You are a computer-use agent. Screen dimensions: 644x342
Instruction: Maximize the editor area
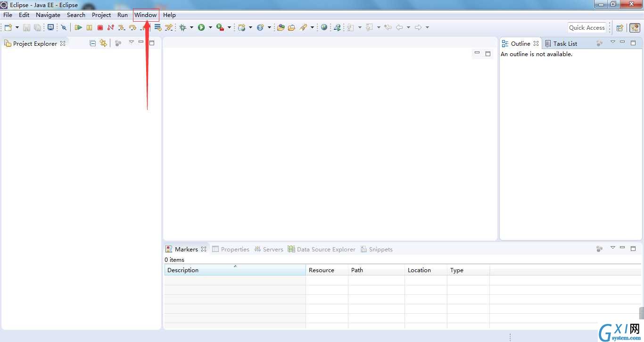tap(488, 54)
